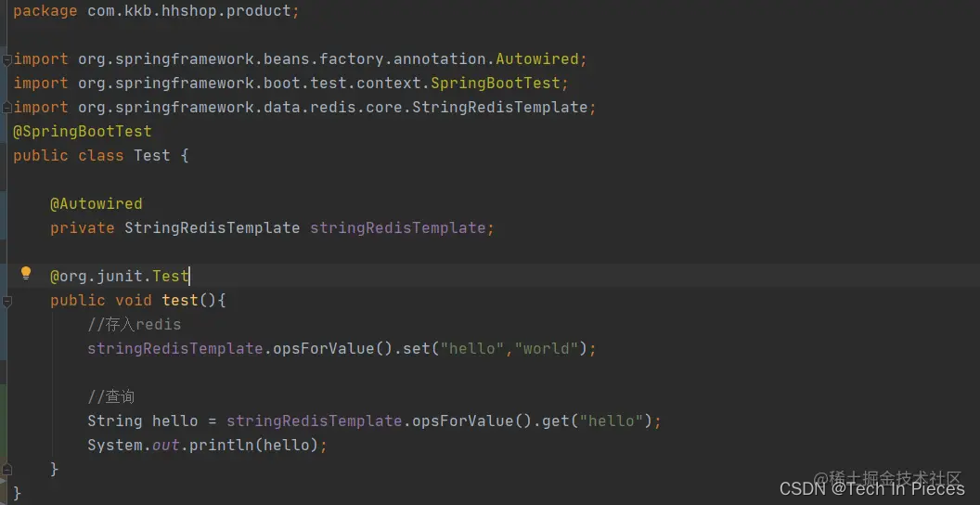The height and width of the screenshot is (505, 980).
Task: Click the yellow light bulb quick-fix icon
Action: tap(26, 273)
